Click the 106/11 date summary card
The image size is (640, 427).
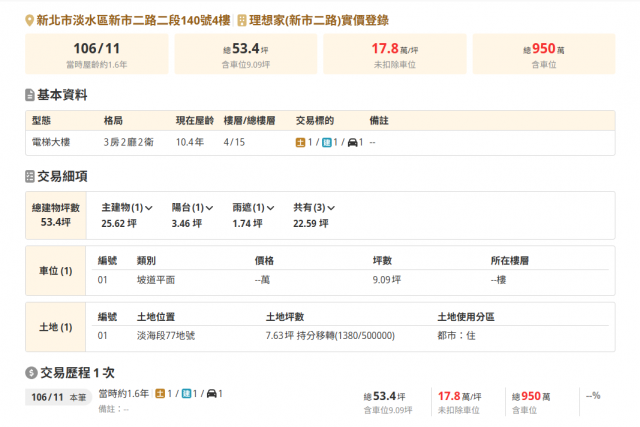(97, 54)
